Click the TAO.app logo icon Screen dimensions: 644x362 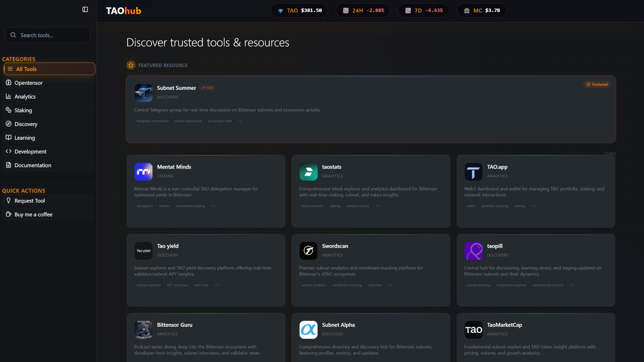[473, 172]
